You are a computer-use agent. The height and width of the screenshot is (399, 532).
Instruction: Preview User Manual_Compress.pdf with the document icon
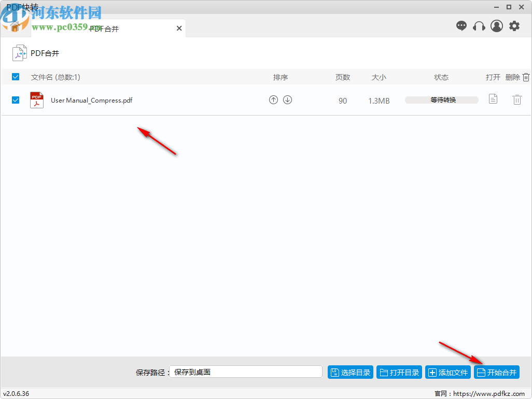coord(492,99)
